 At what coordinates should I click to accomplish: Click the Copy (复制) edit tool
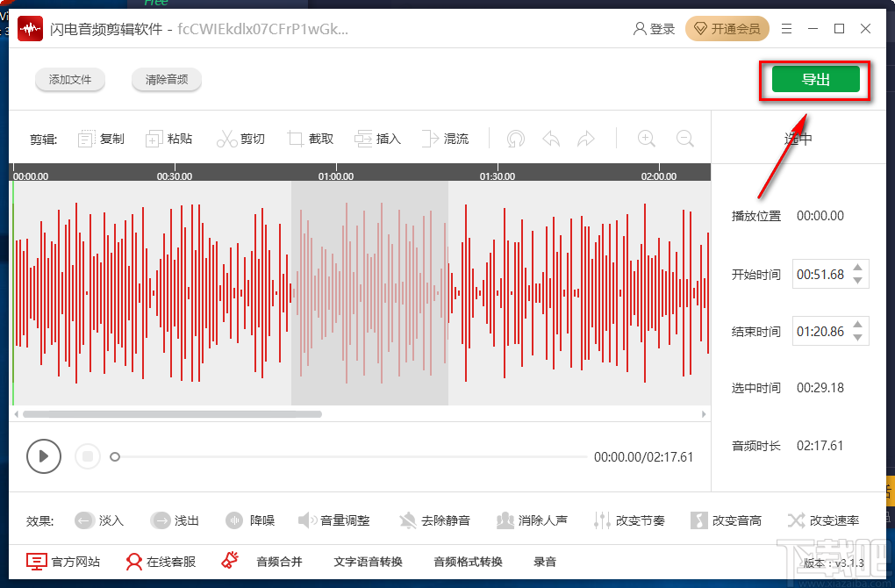pyautogui.click(x=101, y=139)
